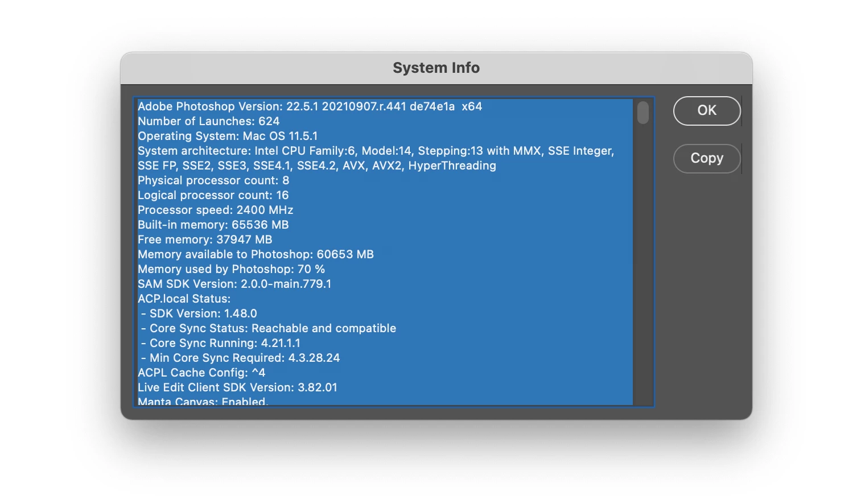Image resolution: width=865 pixels, height=504 pixels.
Task: Click the System Info dialog title
Action: click(436, 68)
